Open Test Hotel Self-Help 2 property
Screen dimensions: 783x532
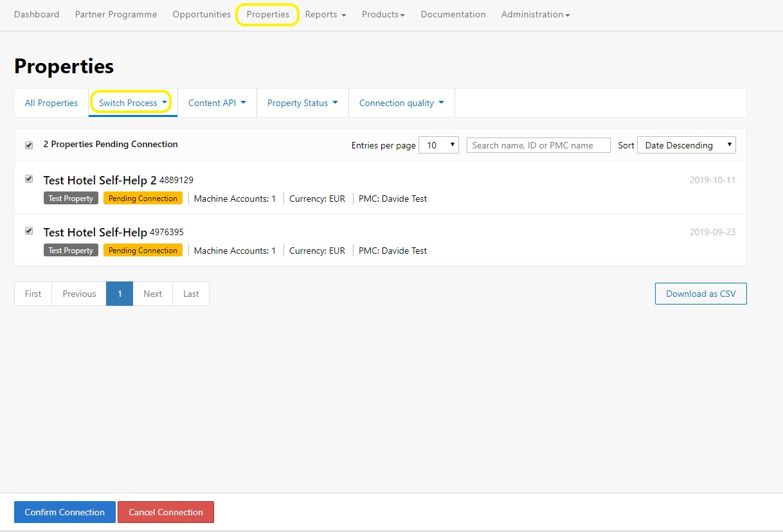pos(100,181)
